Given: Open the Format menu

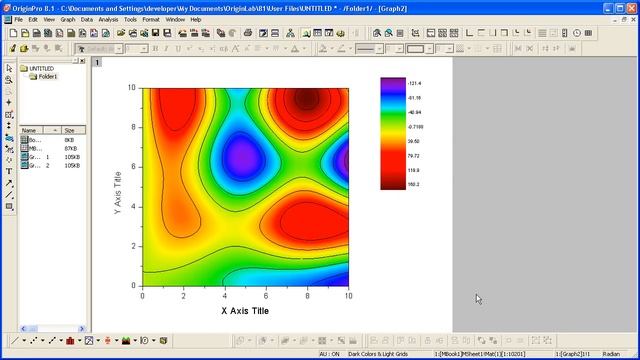Looking at the screenshot, I should coord(151,20).
